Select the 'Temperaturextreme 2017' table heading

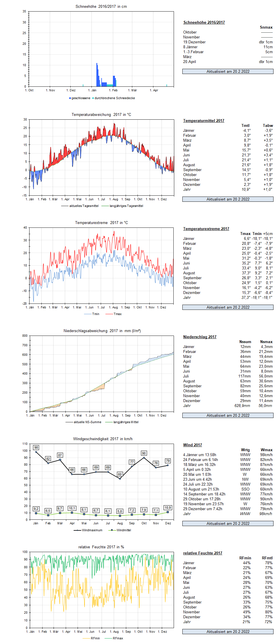click(x=206, y=229)
